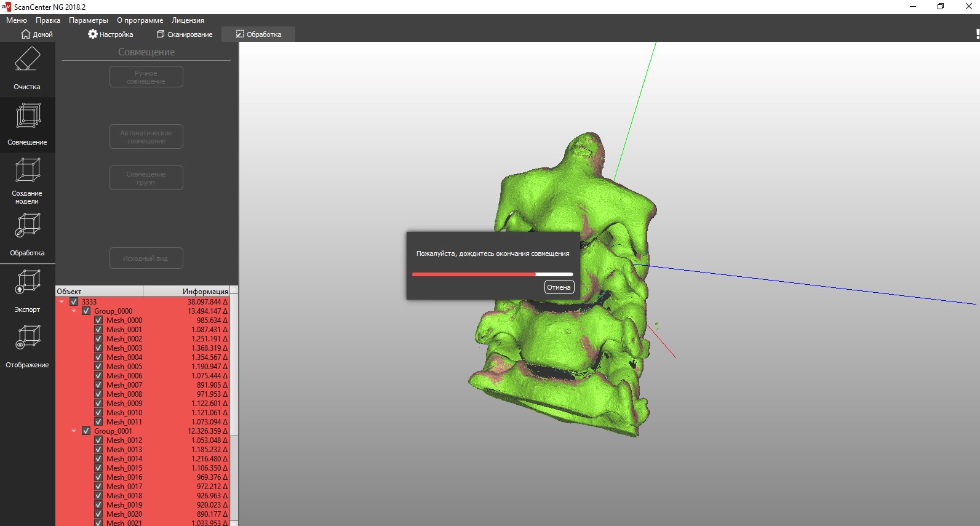
Task: Open the Настройка gear tab
Action: [111, 34]
